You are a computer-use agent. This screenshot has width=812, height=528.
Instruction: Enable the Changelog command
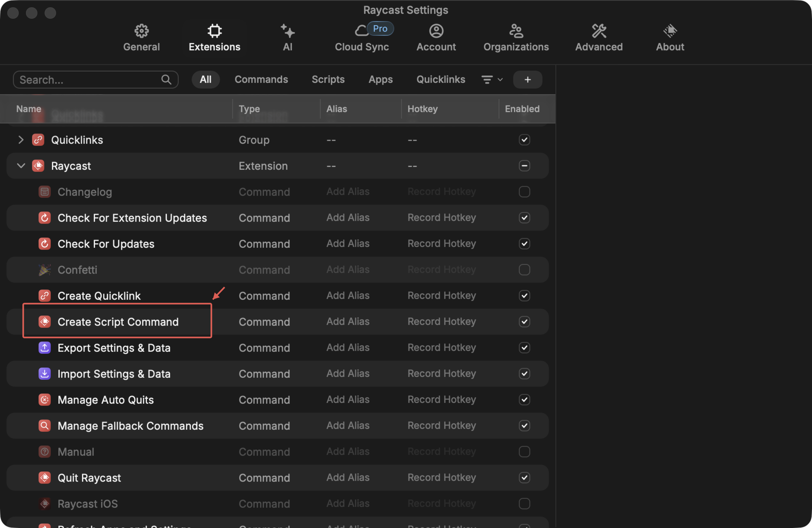[x=524, y=192]
